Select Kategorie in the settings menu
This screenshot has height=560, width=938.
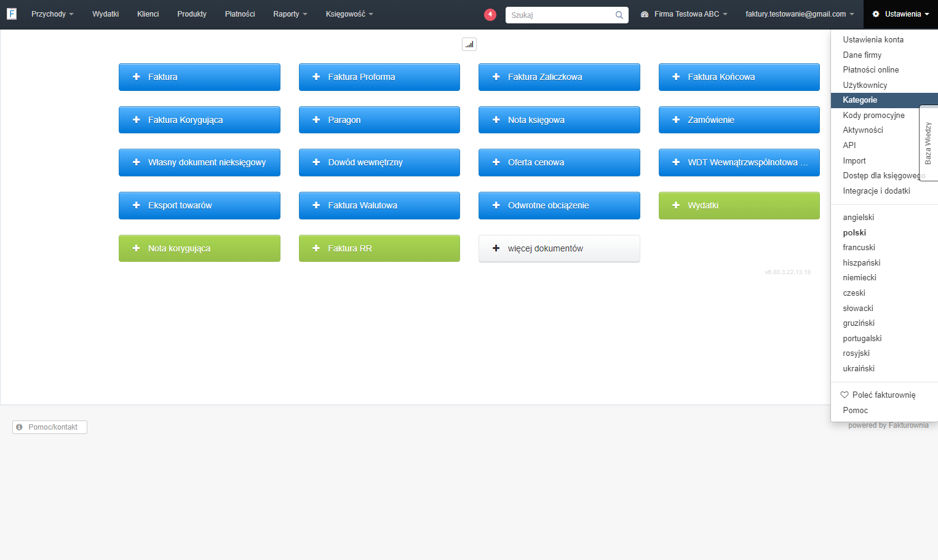pos(884,100)
